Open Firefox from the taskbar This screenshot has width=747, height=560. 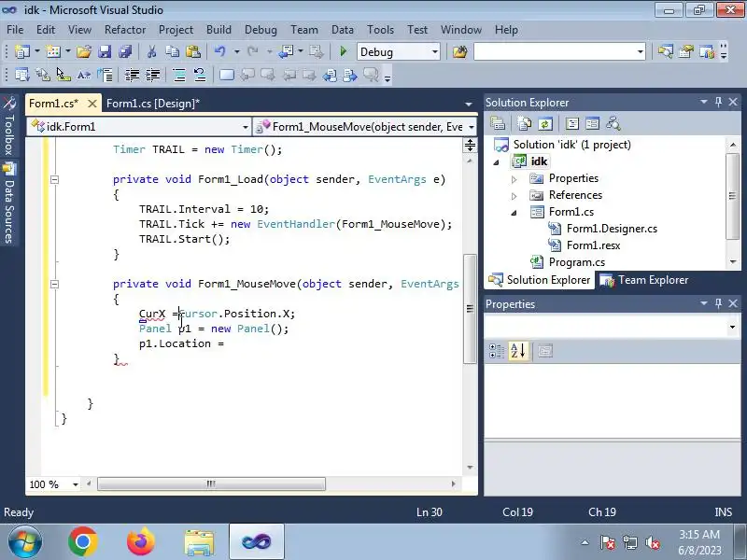click(x=141, y=542)
